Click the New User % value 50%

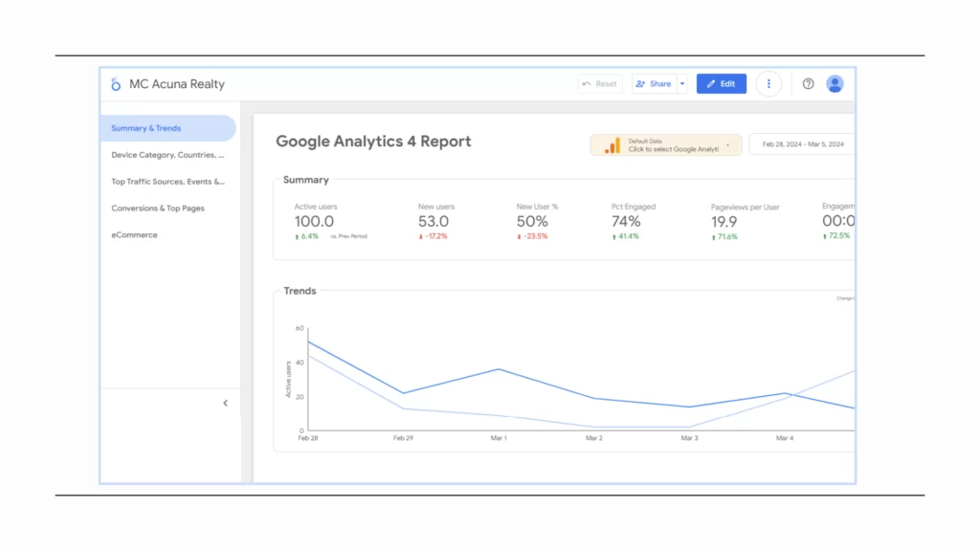click(x=532, y=221)
